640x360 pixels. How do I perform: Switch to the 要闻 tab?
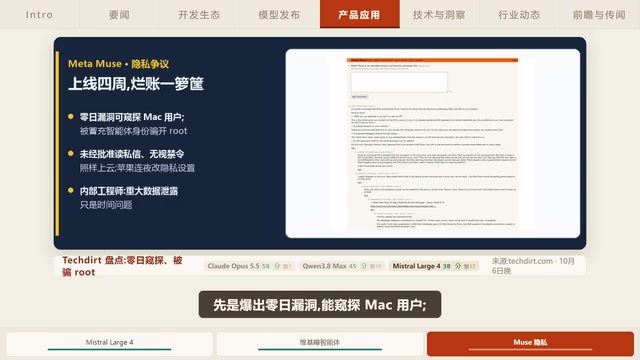119,14
